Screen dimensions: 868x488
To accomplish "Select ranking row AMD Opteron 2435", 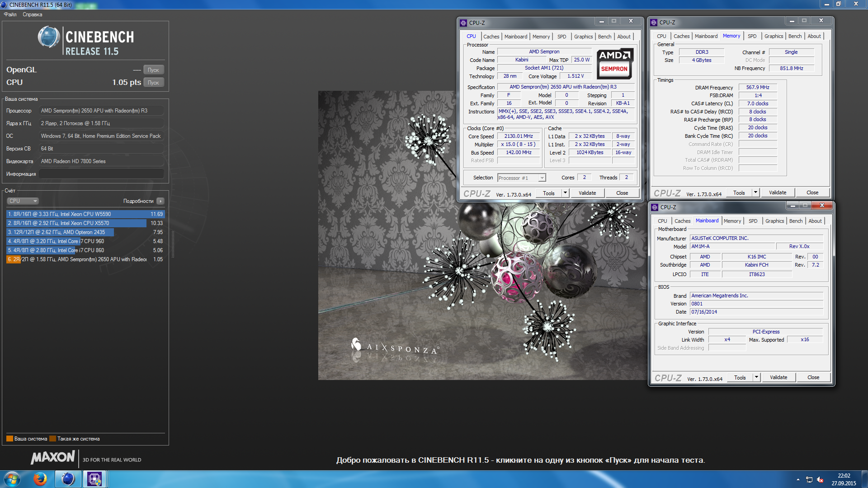I will (x=85, y=232).
